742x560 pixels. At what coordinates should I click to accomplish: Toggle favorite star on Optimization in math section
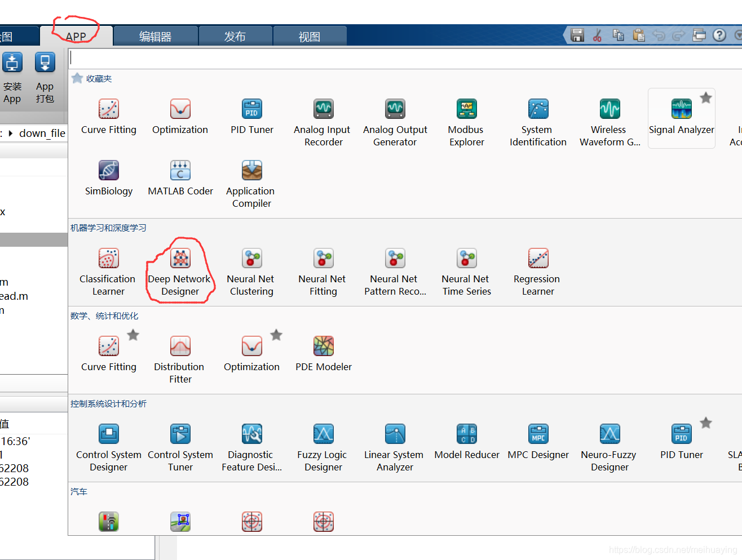(276, 335)
